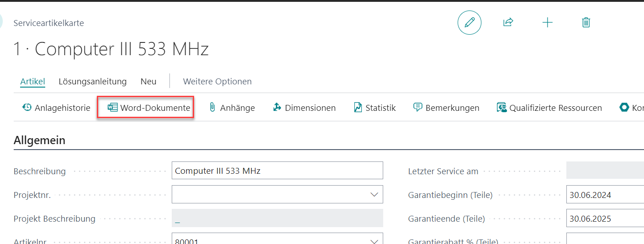
Task: Click the pencil edit icon
Action: point(470,23)
